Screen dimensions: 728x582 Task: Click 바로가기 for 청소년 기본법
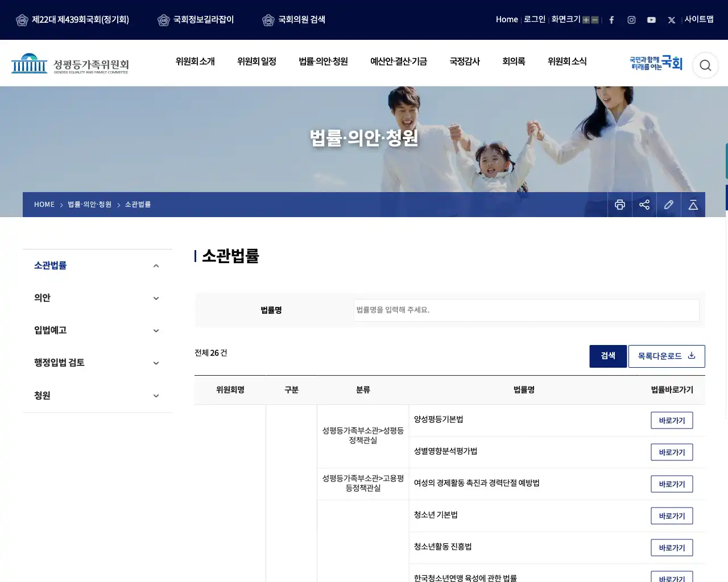[x=672, y=516]
